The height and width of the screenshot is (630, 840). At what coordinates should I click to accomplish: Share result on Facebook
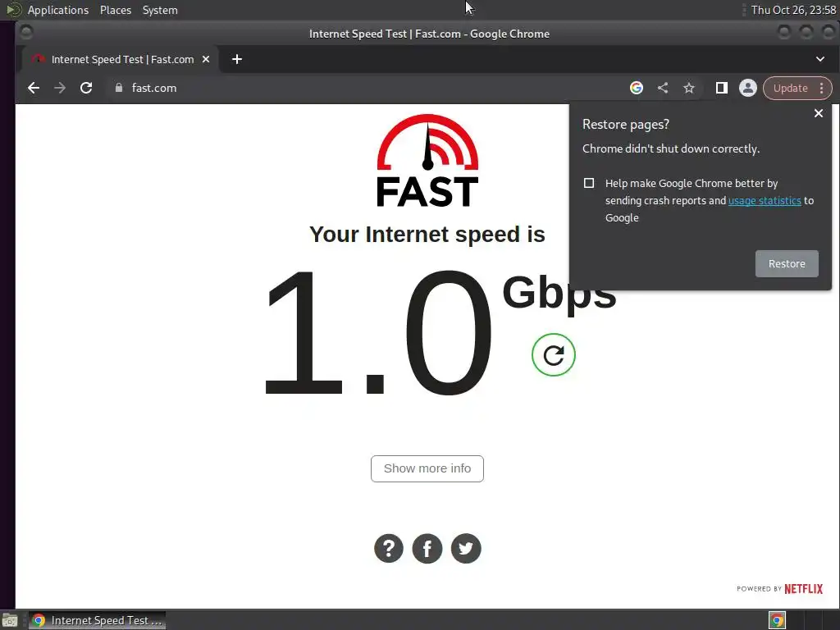(x=427, y=549)
